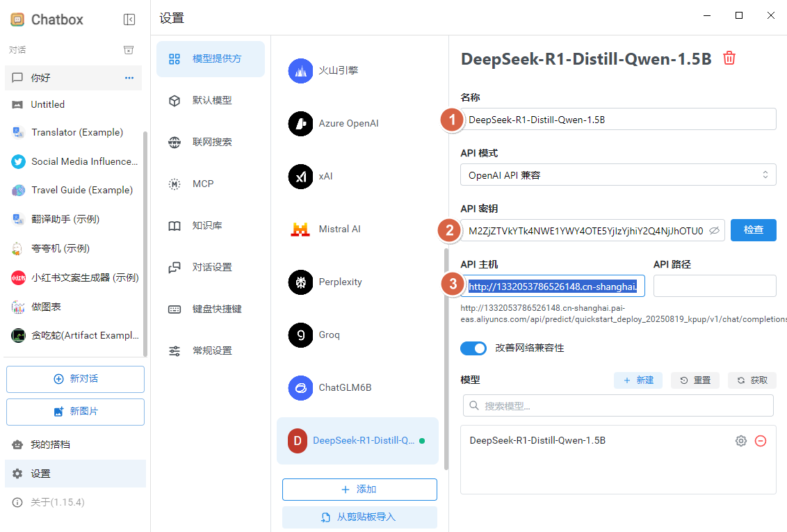Click the 翻译助手 (示例) icon
This screenshot has height=532, width=787.
pyautogui.click(x=18, y=219)
